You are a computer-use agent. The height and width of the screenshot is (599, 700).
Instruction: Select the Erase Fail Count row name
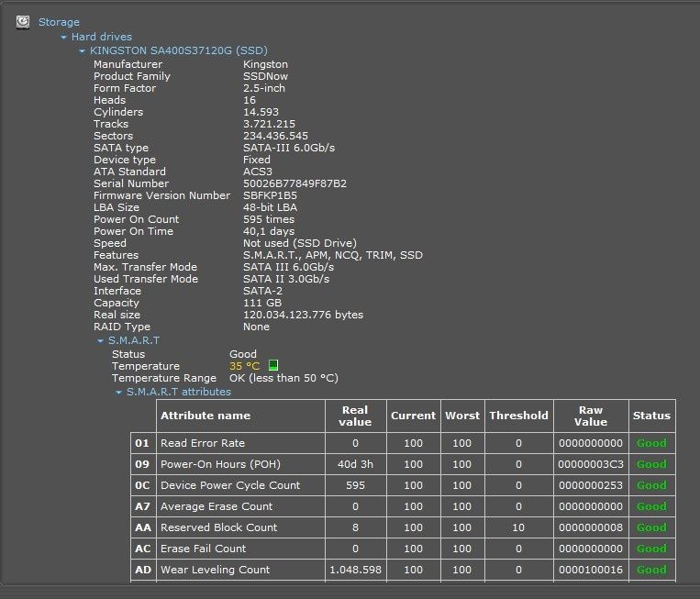203,549
